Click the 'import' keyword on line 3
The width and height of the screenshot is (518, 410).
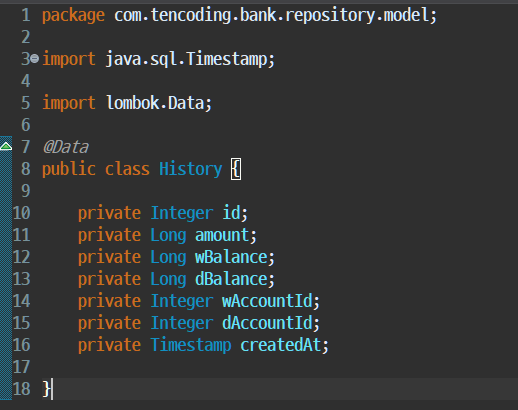[x=69, y=59]
